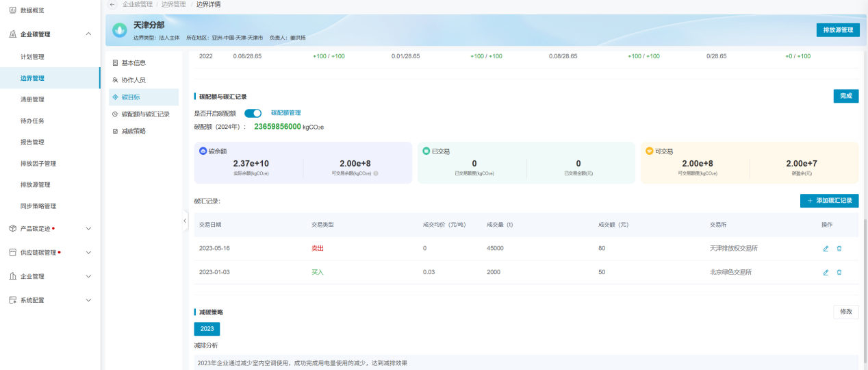Click the back arrow icon in breadcrumb
Viewport: 868px width, 370px height.
point(112,5)
